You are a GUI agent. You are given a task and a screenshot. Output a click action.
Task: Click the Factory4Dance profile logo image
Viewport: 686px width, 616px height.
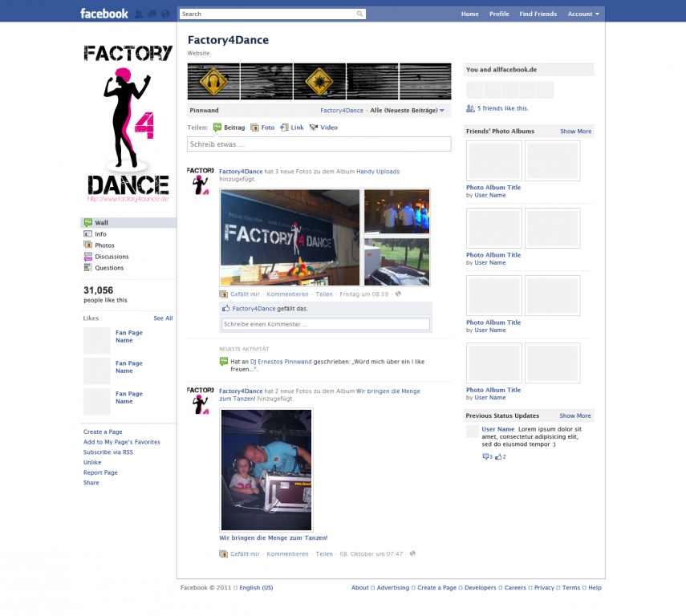tap(128, 124)
